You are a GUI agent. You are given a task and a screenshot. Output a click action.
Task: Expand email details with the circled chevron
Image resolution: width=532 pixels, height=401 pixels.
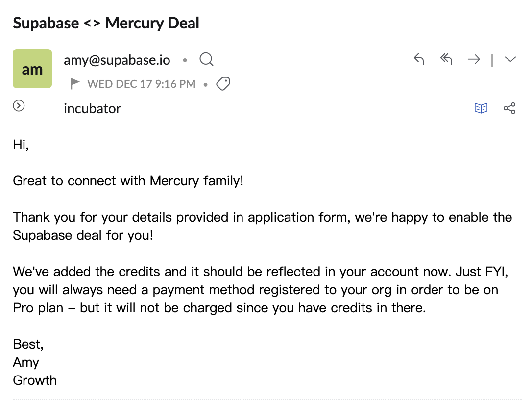[19, 106]
